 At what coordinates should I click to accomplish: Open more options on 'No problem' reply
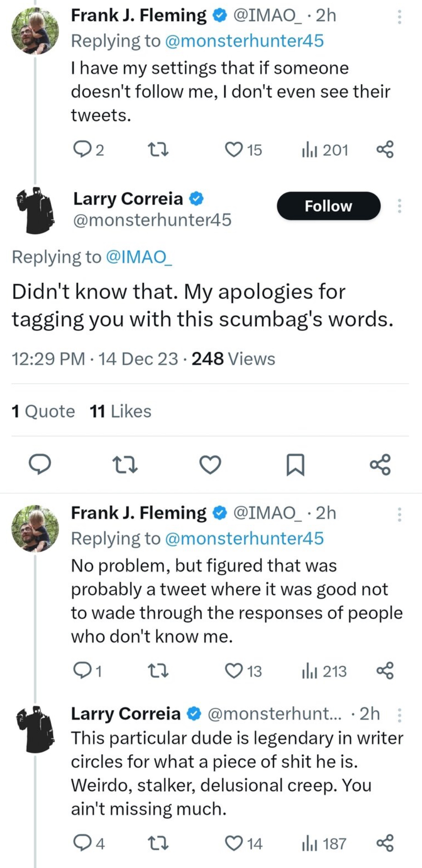click(x=399, y=514)
